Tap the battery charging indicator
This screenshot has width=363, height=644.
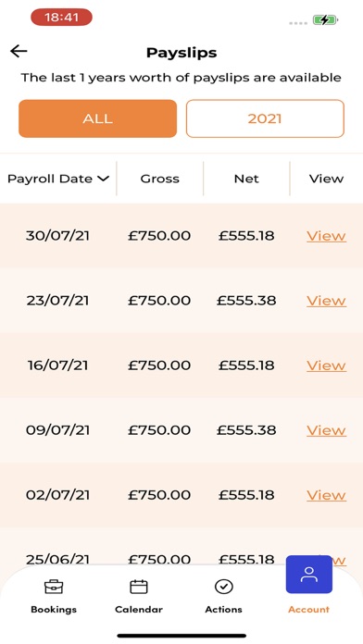(x=325, y=19)
